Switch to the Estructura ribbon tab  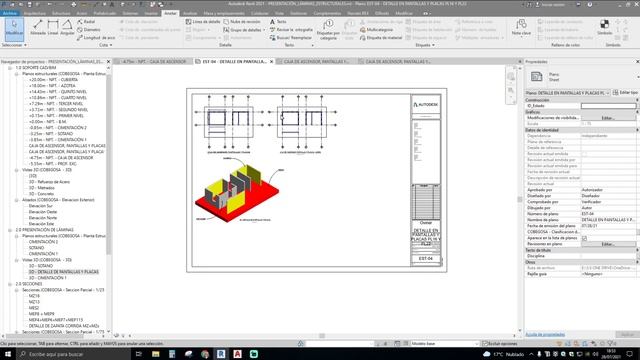(x=61, y=13)
